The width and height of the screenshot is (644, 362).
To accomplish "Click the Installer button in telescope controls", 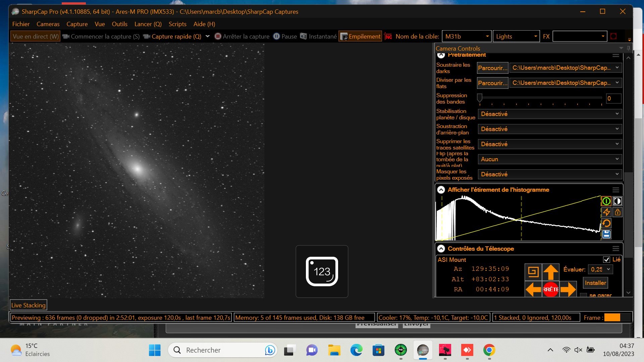I will point(595,283).
